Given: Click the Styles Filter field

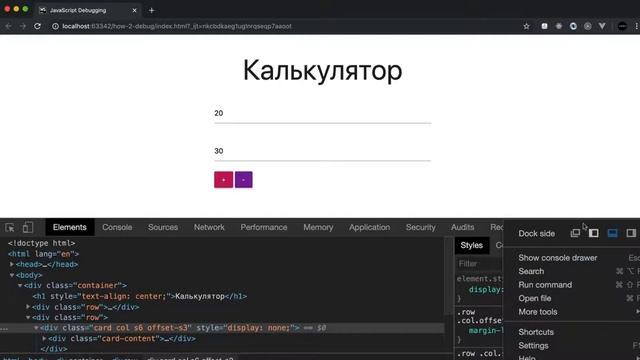Looking at the screenshot, I should click(480, 264).
